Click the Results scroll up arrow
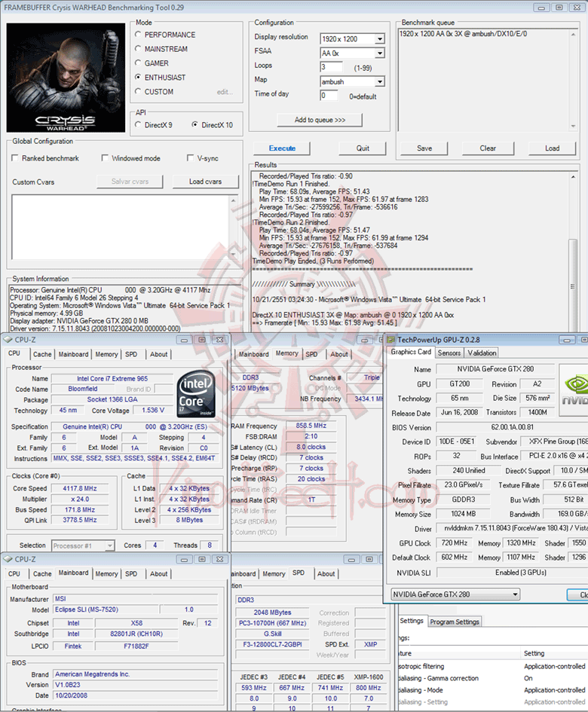The height and width of the screenshot is (712, 588). (573, 176)
